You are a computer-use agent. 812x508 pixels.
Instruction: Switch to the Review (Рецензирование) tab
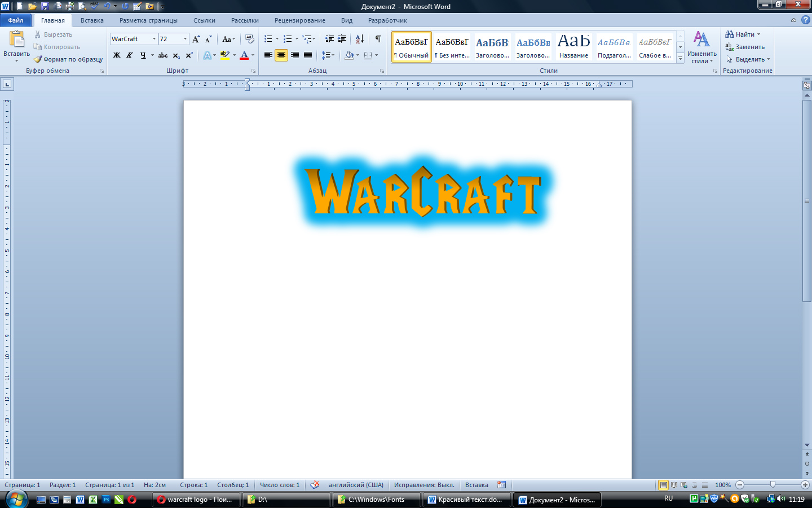click(x=300, y=20)
